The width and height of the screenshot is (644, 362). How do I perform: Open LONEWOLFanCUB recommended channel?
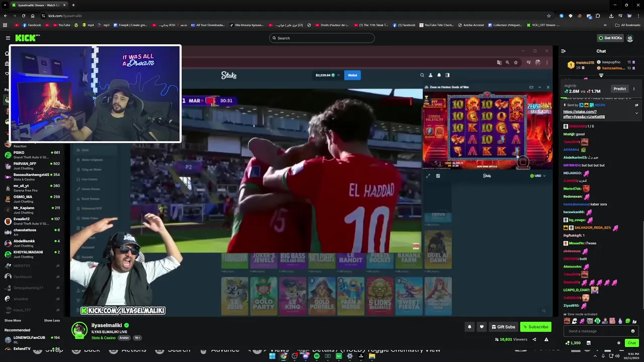click(32, 339)
